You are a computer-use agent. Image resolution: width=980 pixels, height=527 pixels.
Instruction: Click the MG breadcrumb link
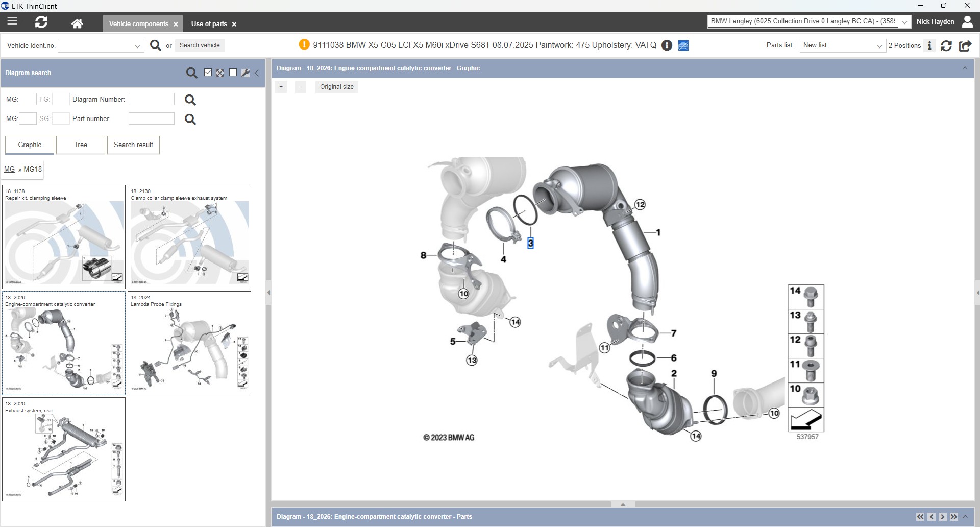tap(9, 170)
